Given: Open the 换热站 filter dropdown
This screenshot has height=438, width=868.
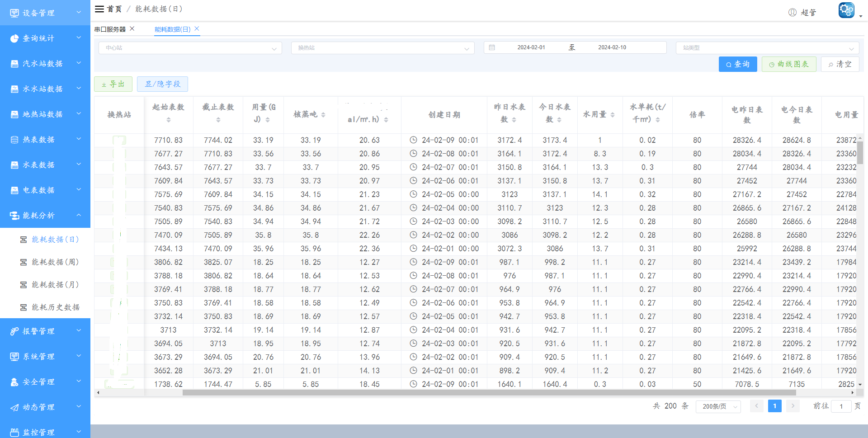Looking at the screenshot, I should 383,48.
